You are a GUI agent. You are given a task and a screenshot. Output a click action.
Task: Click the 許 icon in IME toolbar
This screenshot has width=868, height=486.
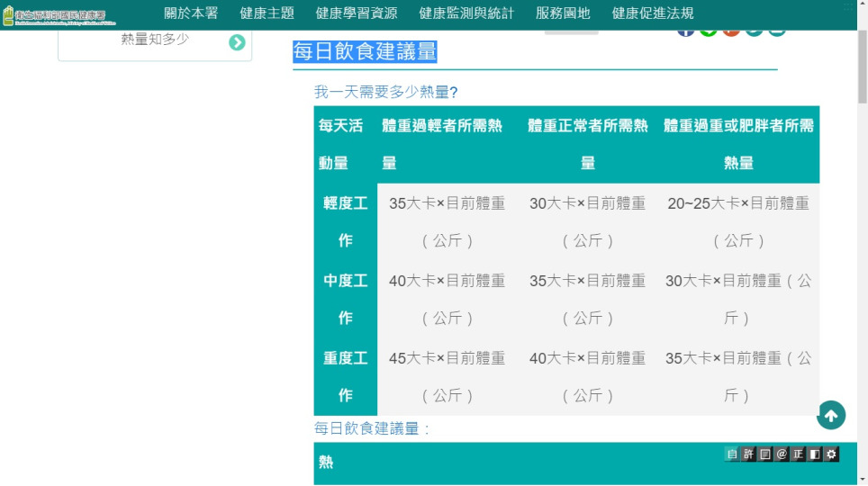point(748,454)
